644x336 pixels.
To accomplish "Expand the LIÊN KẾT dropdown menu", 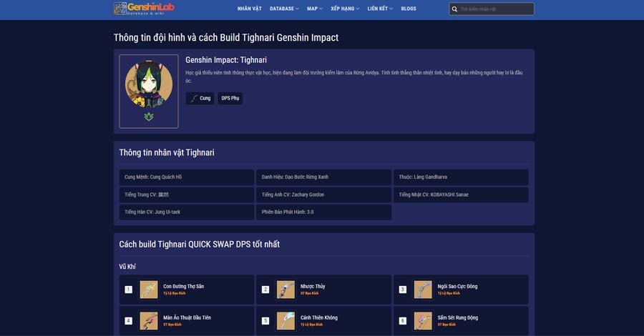I will click(380, 9).
